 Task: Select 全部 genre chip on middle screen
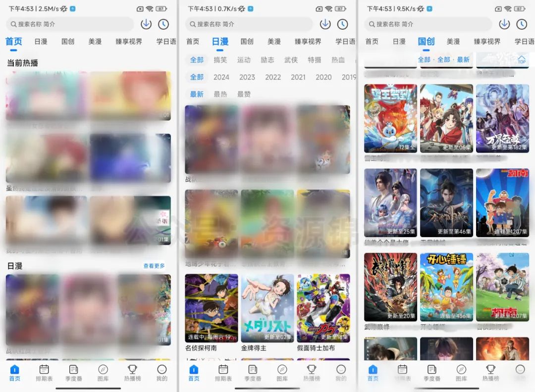point(197,60)
